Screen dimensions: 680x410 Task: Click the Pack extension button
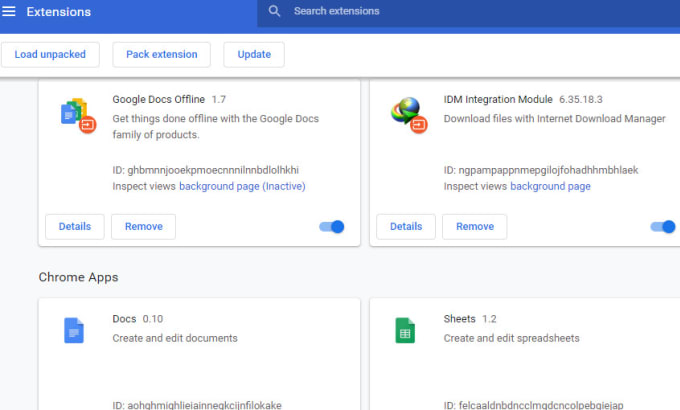[162, 55]
